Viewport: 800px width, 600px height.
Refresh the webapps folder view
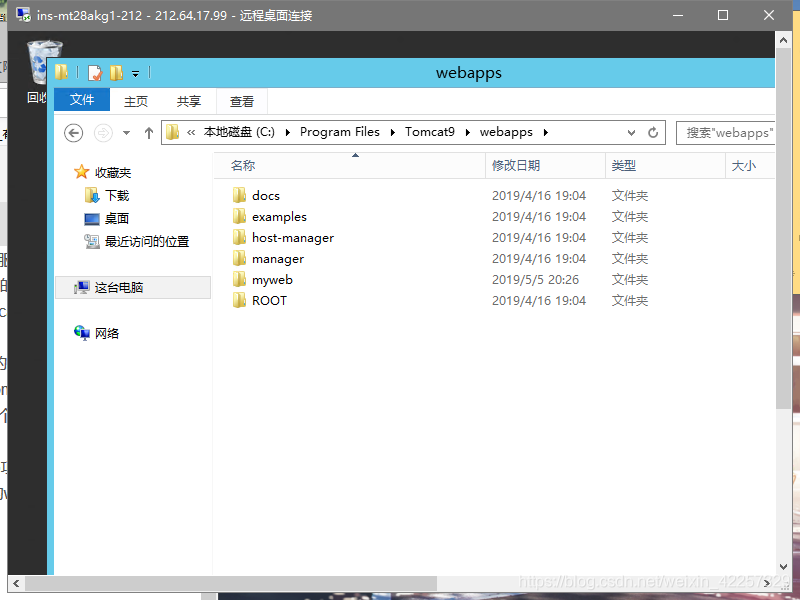(x=653, y=133)
